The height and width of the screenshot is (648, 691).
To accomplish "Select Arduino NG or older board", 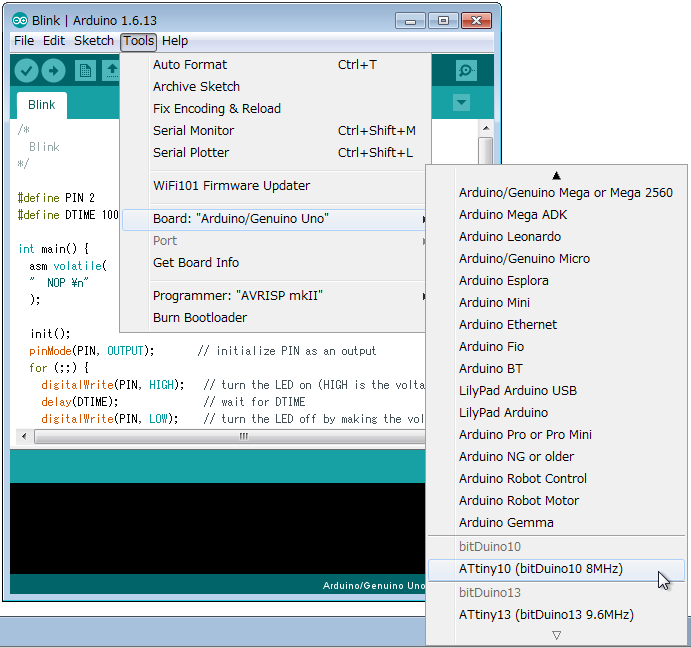I will (x=557, y=457).
